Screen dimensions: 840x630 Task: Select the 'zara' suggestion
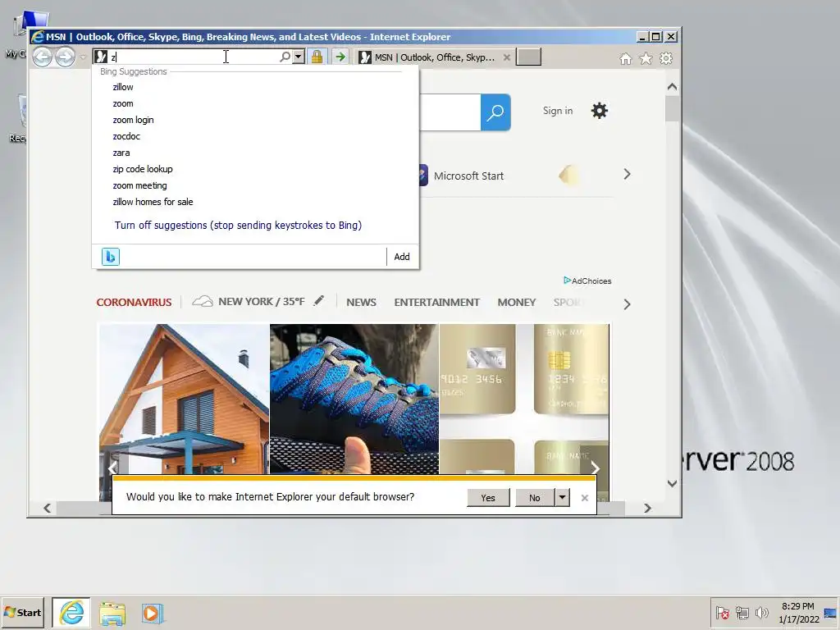121,153
